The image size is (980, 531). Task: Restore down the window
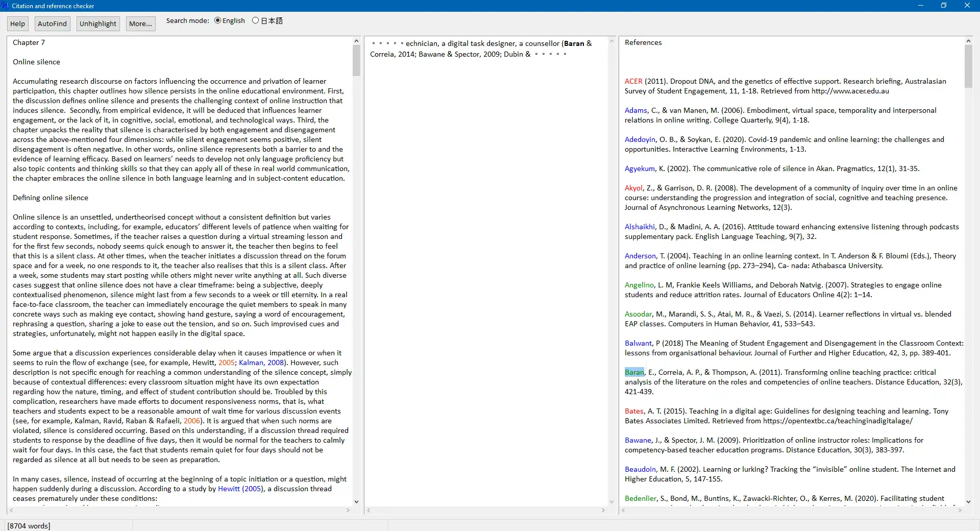(x=944, y=6)
